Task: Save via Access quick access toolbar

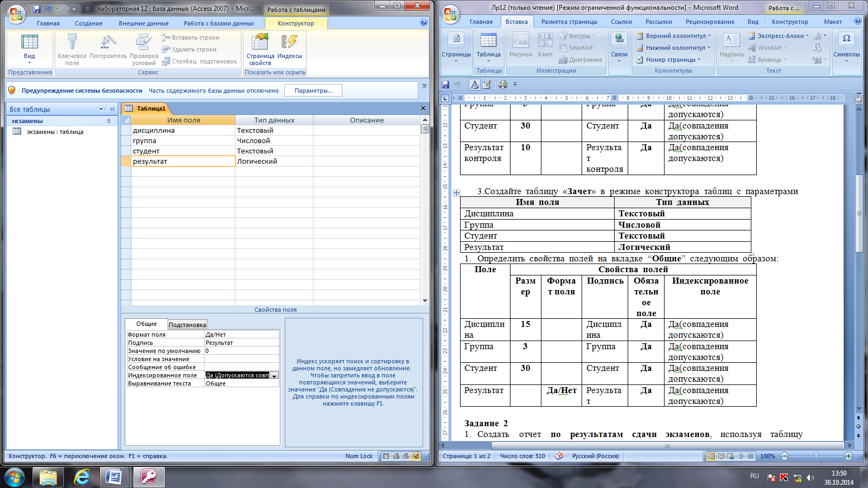Action: [37, 9]
